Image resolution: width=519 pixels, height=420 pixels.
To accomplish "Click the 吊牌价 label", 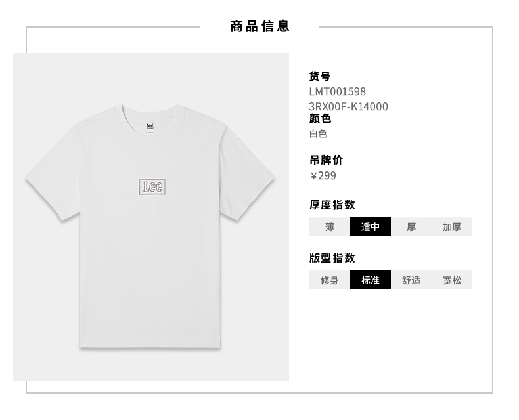I will click(326, 160).
